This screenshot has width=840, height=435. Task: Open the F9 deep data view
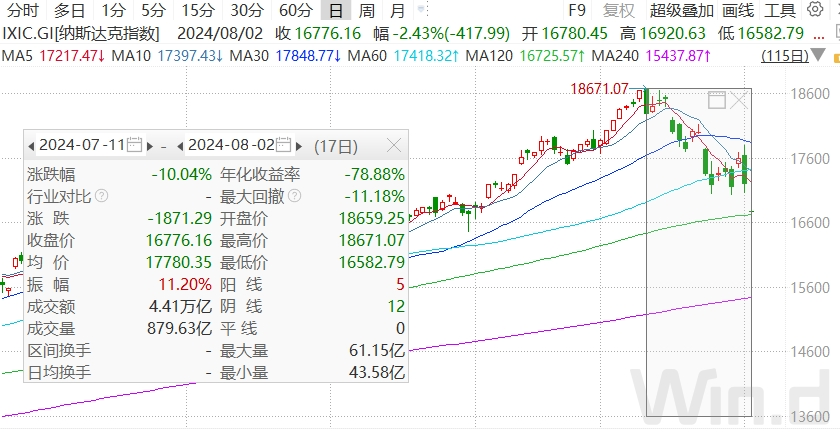point(577,10)
